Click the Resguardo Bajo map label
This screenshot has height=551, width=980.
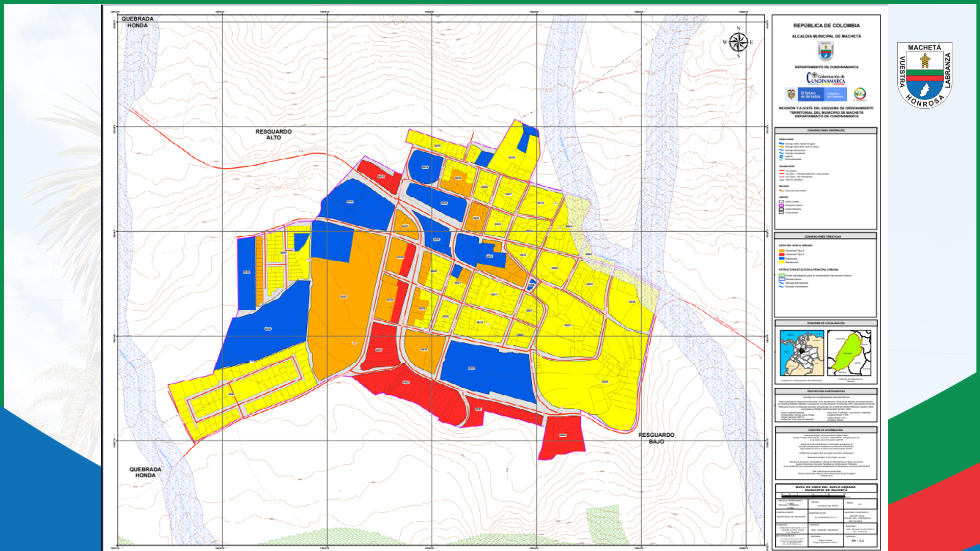click(x=656, y=438)
